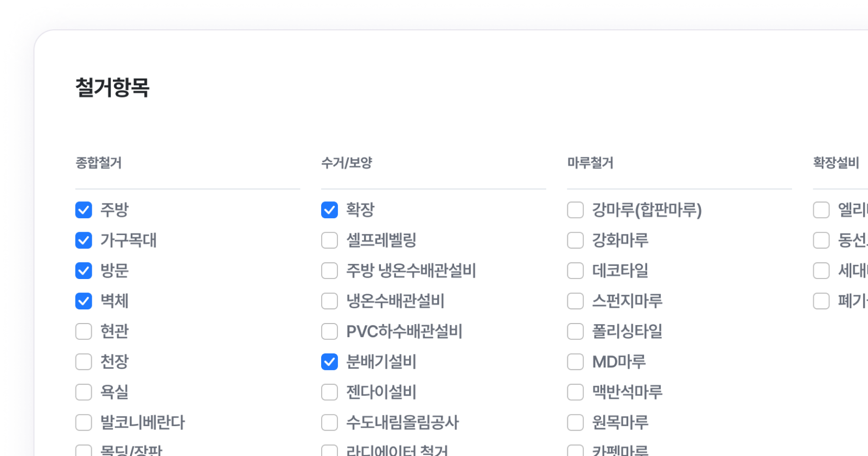Uncheck the 주방 checkbox
The width and height of the screenshot is (868, 456).
pos(84,210)
